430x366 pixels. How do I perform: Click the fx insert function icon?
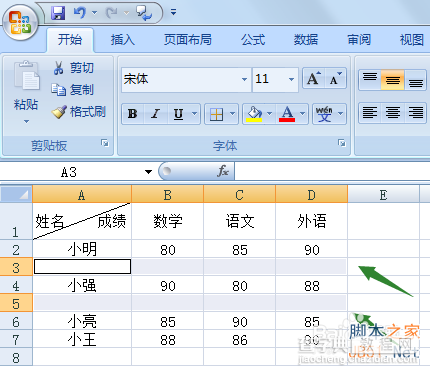[223, 171]
